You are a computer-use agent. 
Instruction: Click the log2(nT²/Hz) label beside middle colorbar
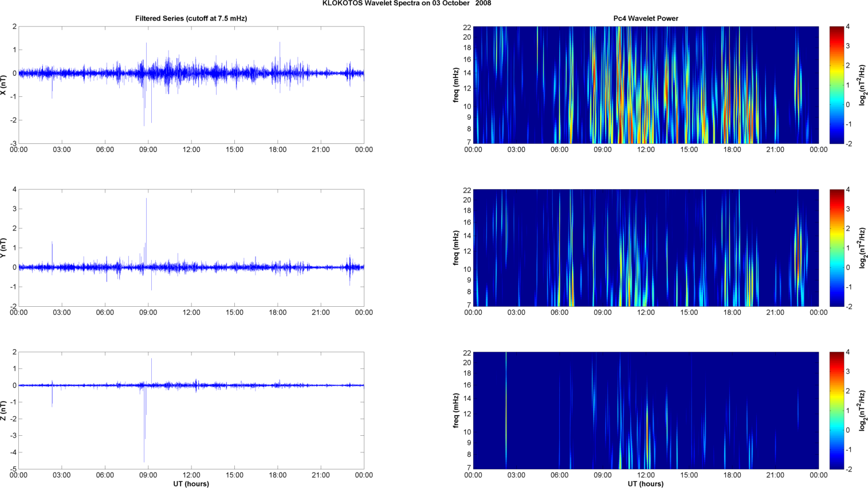pyautogui.click(x=862, y=248)
